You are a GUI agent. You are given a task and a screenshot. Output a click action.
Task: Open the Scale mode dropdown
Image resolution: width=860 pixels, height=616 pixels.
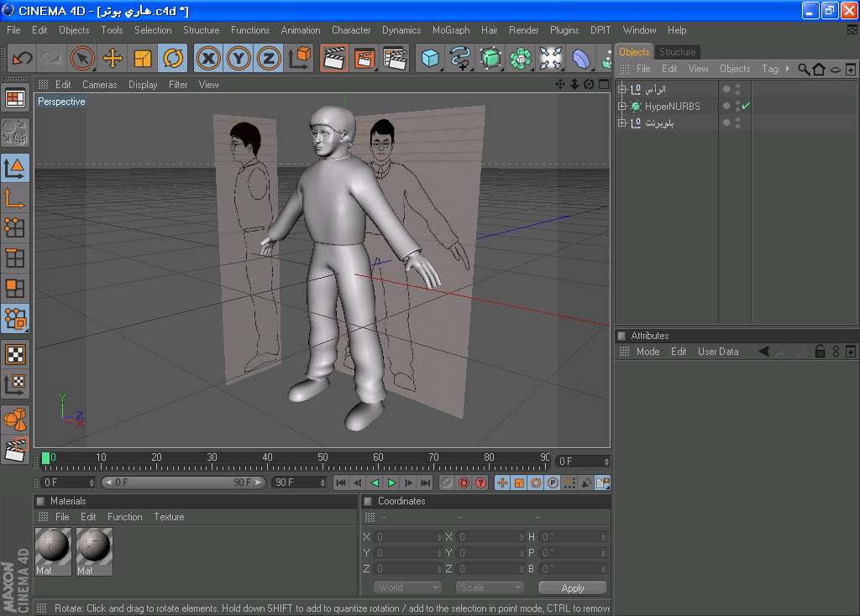[x=490, y=587]
